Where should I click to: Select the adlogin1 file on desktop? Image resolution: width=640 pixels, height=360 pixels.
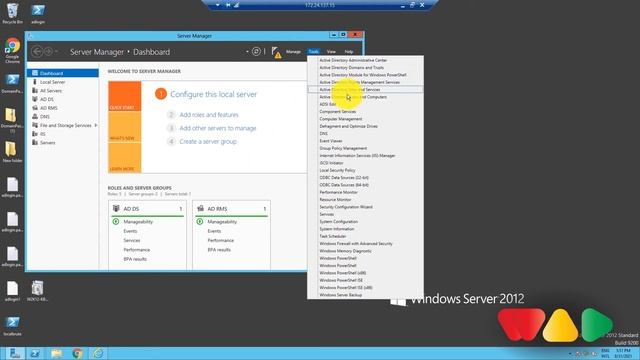point(12,291)
